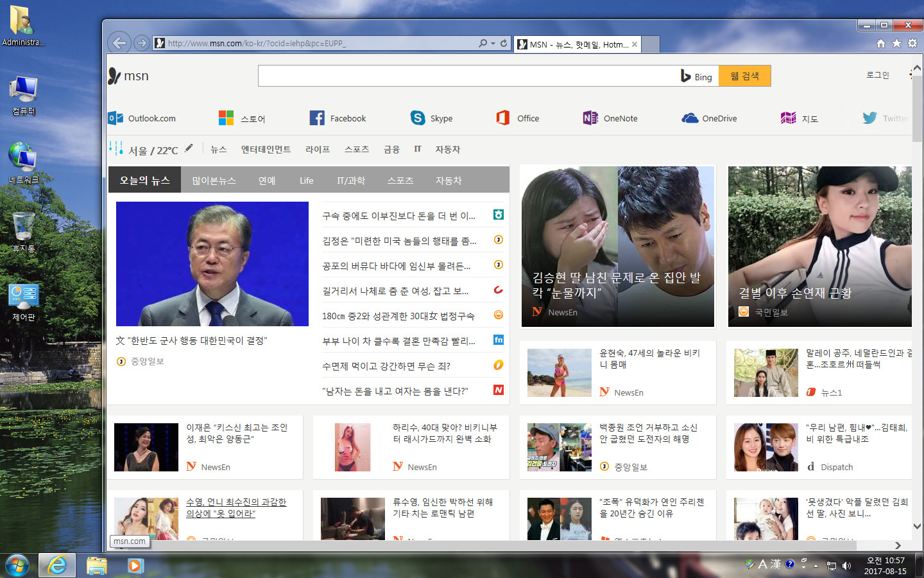
Task: Click the vertical scrollbar down arrow
Action: 917,526
